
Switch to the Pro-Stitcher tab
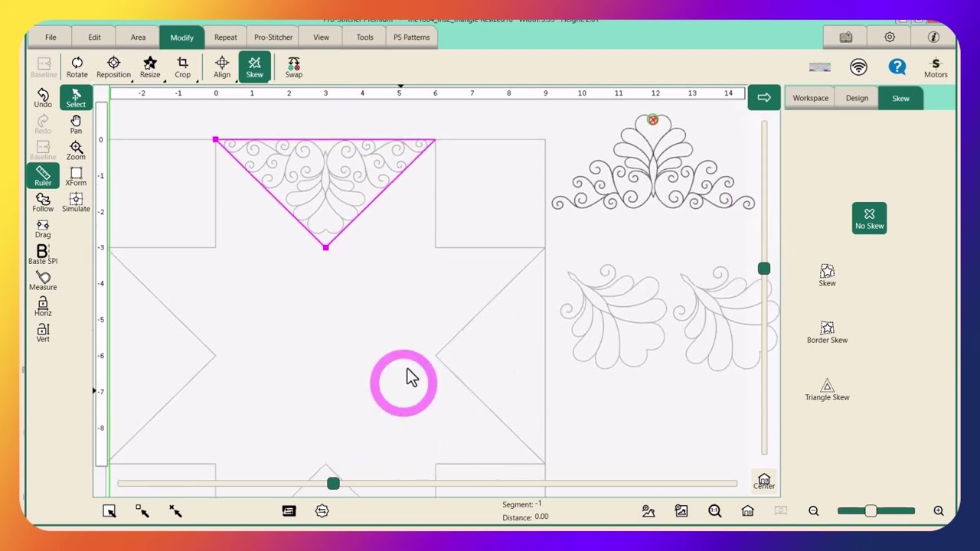click(x=273, y=37)
